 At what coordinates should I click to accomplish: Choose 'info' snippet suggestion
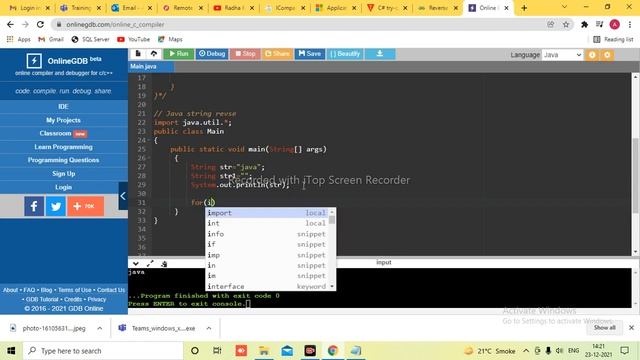267,234
